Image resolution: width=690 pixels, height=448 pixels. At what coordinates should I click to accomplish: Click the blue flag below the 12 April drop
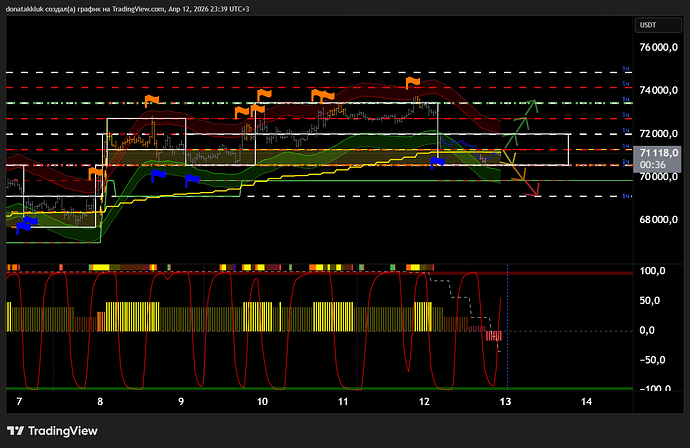[437, 163]
